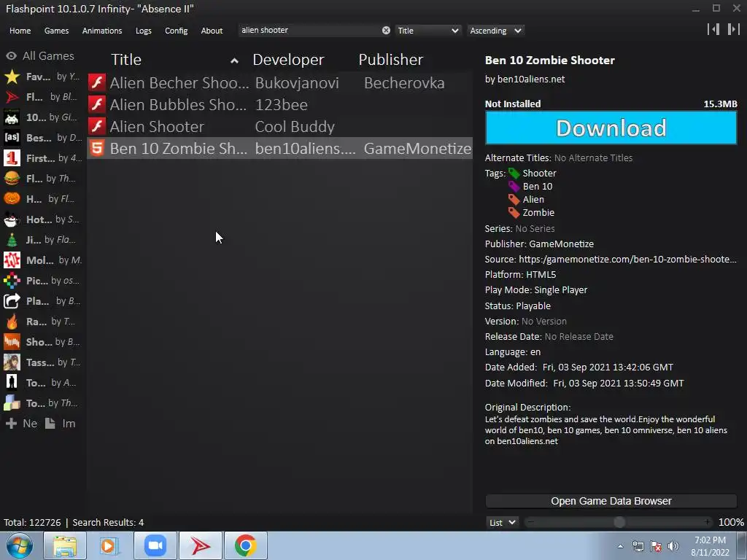Select the 'Tass...' playlist icon
Viewport: 747px width, 560px height.
click(12, 363)
